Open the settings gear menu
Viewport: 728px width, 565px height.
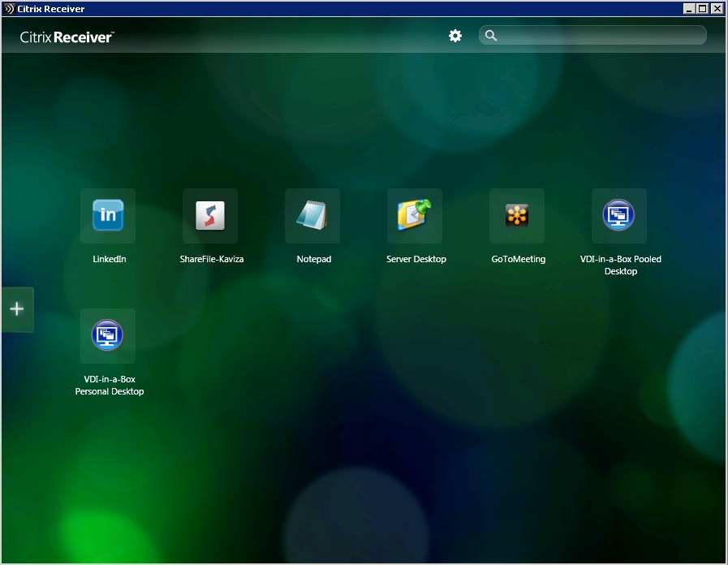[454, 36]
